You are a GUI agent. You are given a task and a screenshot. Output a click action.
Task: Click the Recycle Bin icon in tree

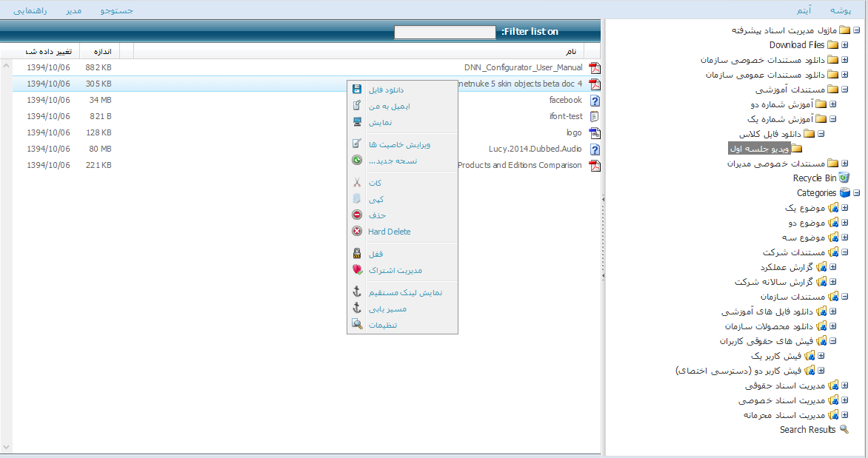(844, 178)
